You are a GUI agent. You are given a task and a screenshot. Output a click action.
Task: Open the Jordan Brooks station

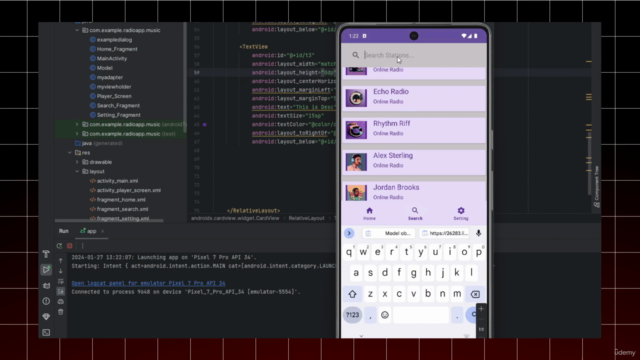click(x=414, y=191)
